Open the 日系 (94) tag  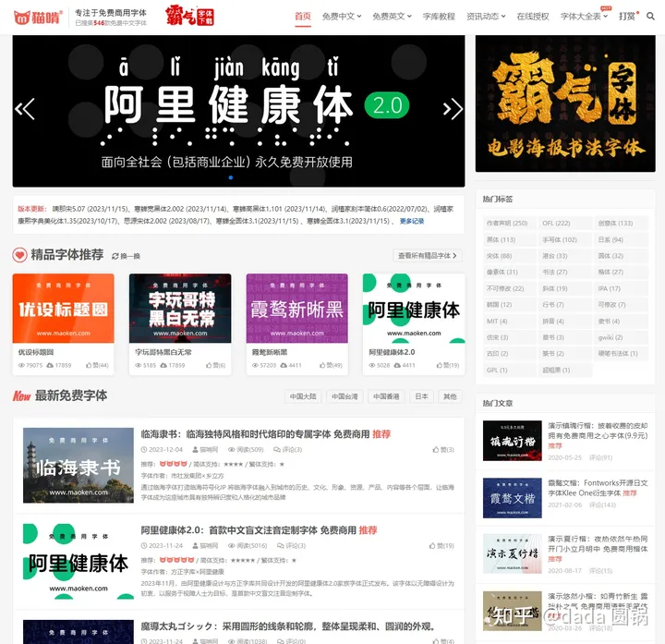click(x=621, y=239)
